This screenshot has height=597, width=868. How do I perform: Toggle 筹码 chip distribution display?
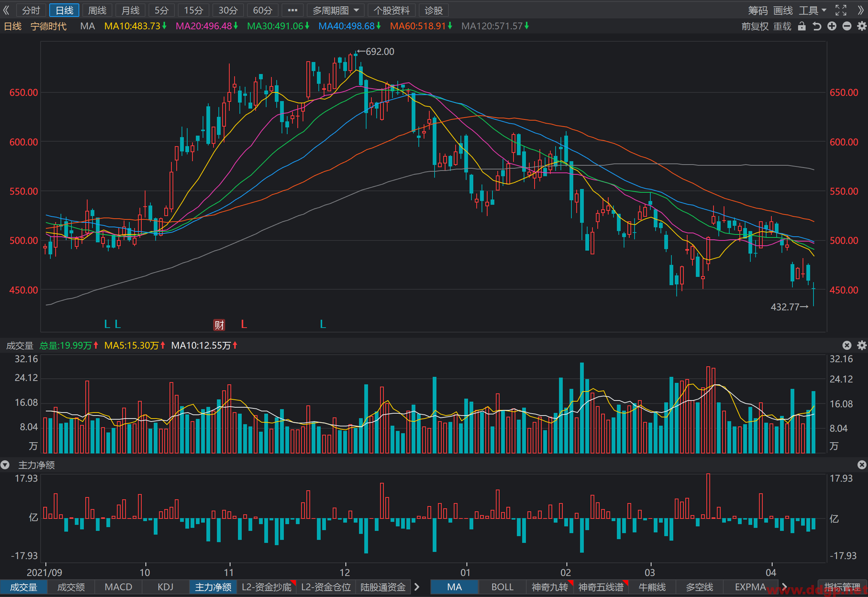758,10
